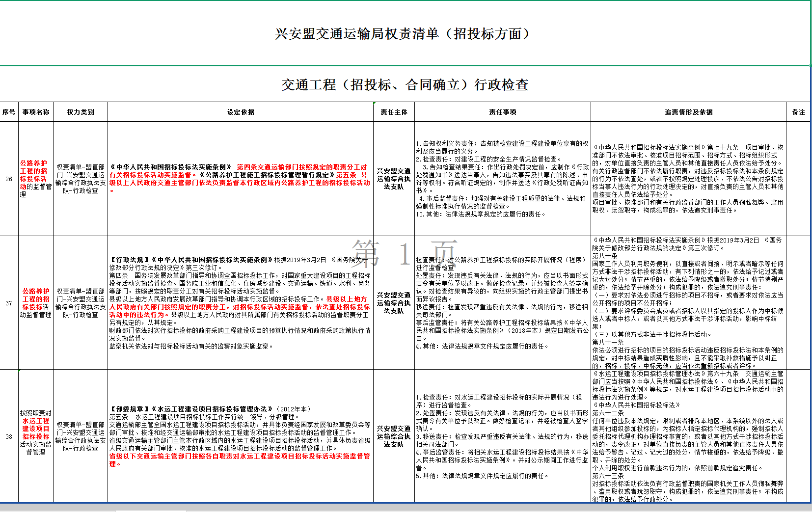
Task: Click the 责任主体 header cell
Action: point(394,112)
